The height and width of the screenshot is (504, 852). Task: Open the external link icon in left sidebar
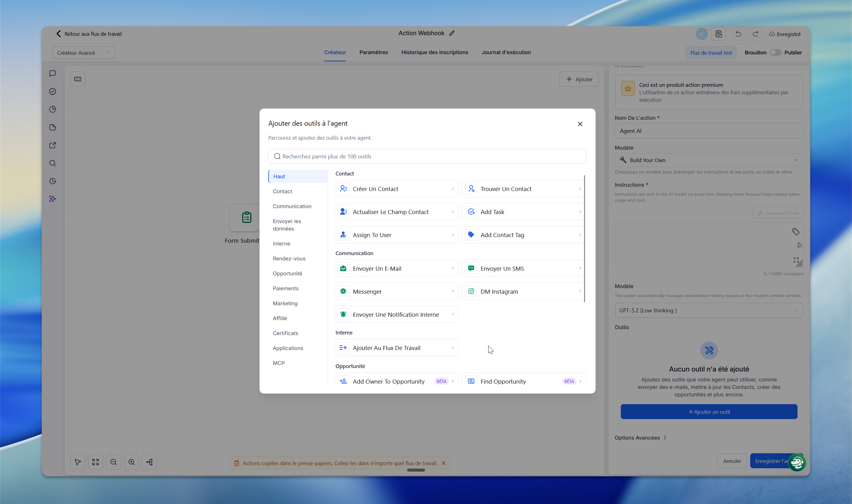click(x=53, y=145)
